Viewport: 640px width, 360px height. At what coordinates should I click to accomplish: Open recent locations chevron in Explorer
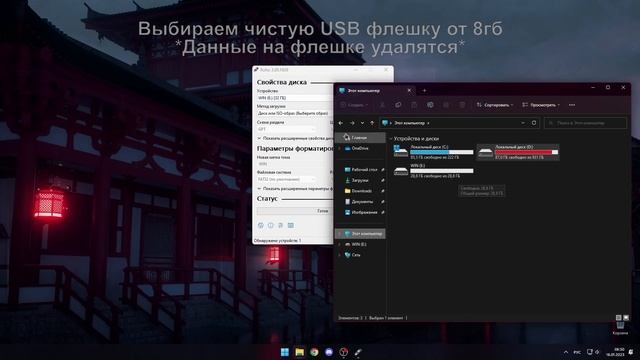362,123
